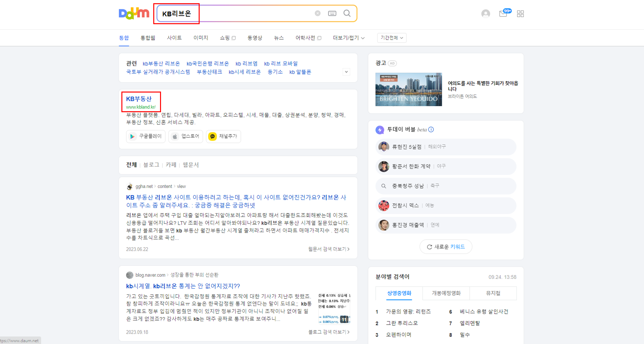
Task: Open the blog result chart thumbnail
Action: [334, 309]
